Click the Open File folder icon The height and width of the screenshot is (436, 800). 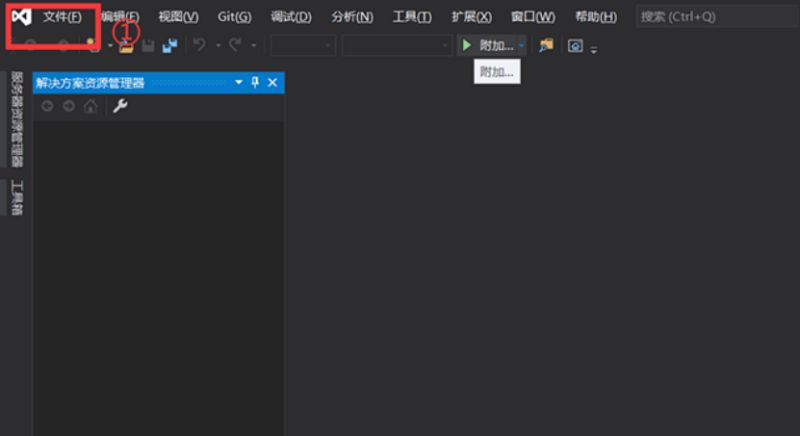click(127, 46)
